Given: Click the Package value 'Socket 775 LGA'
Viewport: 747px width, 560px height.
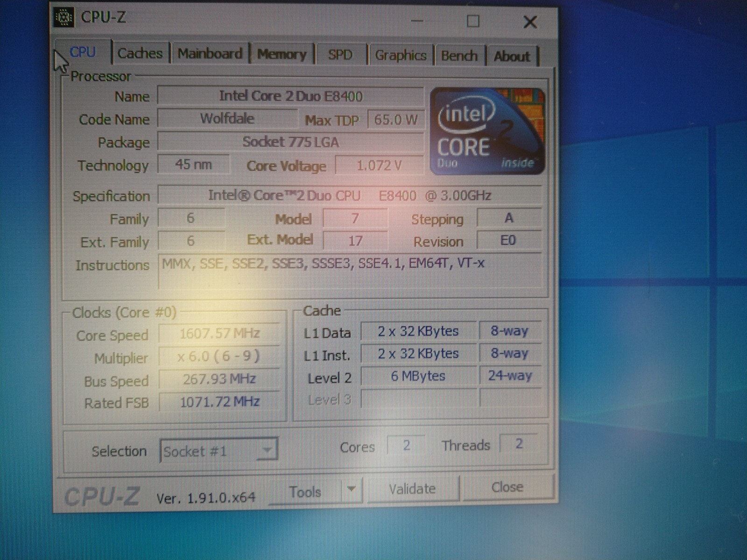Looking at the screenshot, I should click(x=290, y=142).
